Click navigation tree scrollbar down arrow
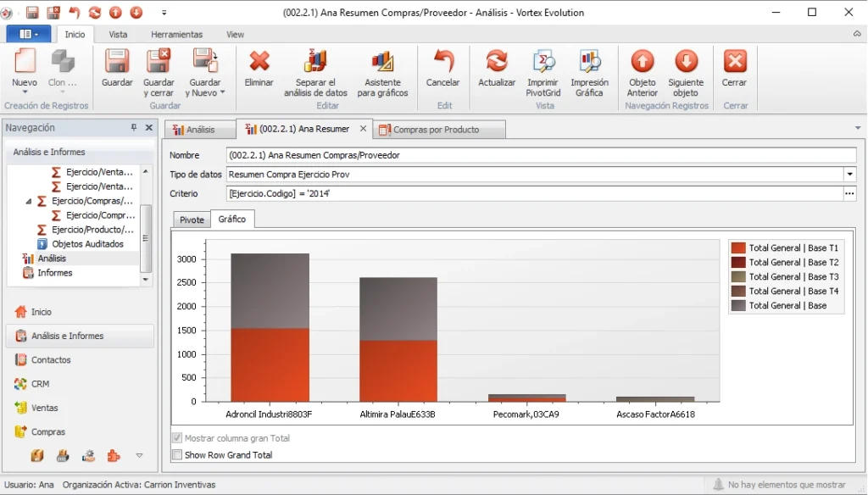Image resolution: width=868 pixels, height=495 pixels. [146, 280]
